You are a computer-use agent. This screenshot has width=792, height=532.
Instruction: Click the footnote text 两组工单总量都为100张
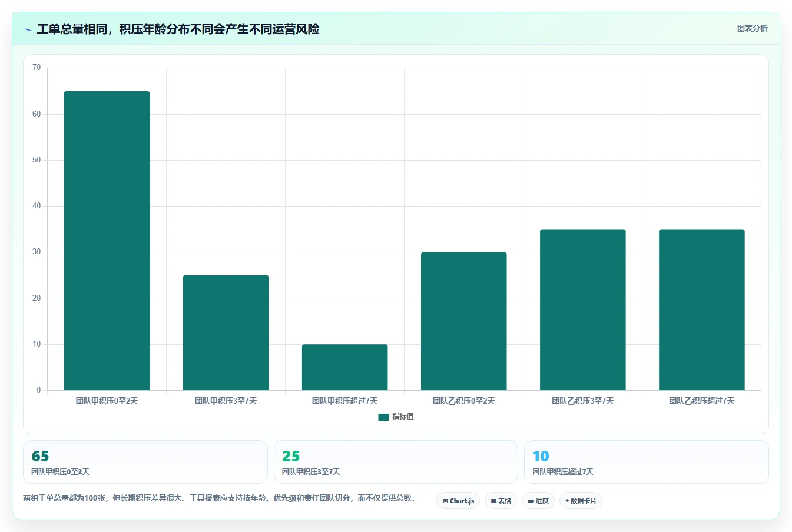(x=65, y=498)
